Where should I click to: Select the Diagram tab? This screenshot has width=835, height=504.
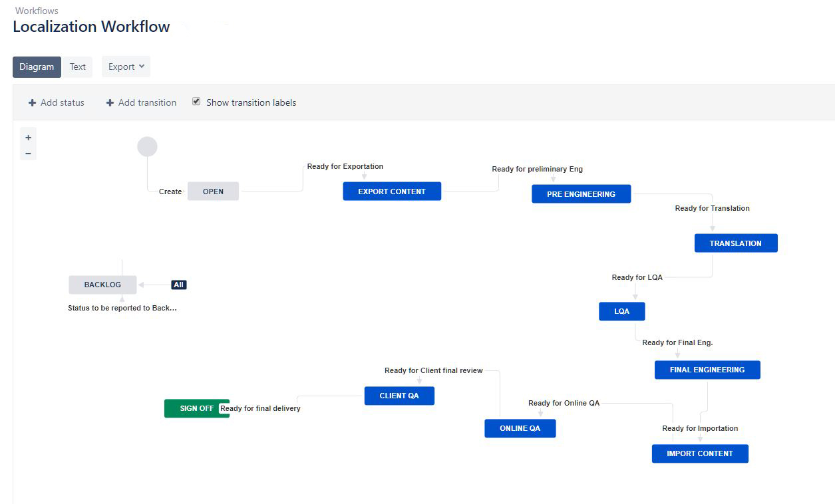[36, 66]
